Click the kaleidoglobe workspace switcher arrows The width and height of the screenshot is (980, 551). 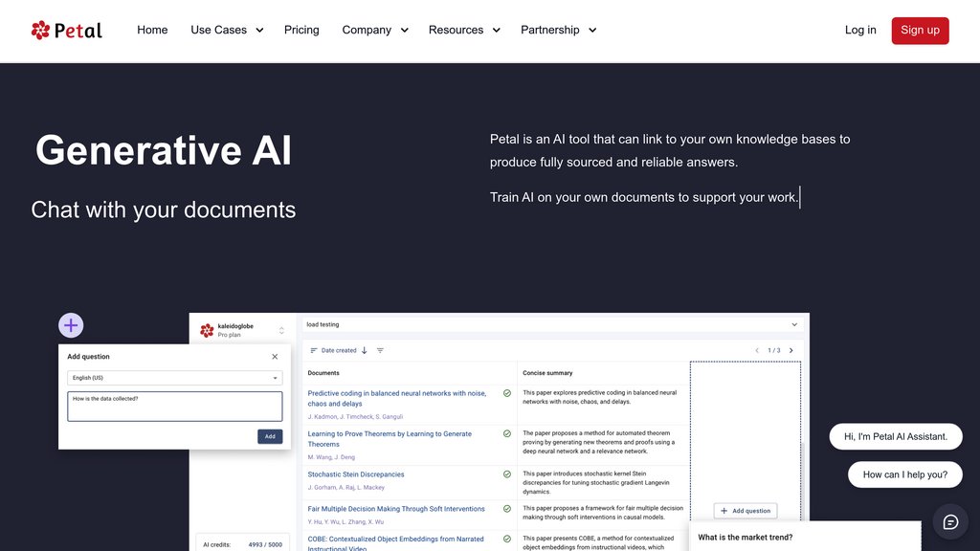pyautogui.click(x=281, y=330)
